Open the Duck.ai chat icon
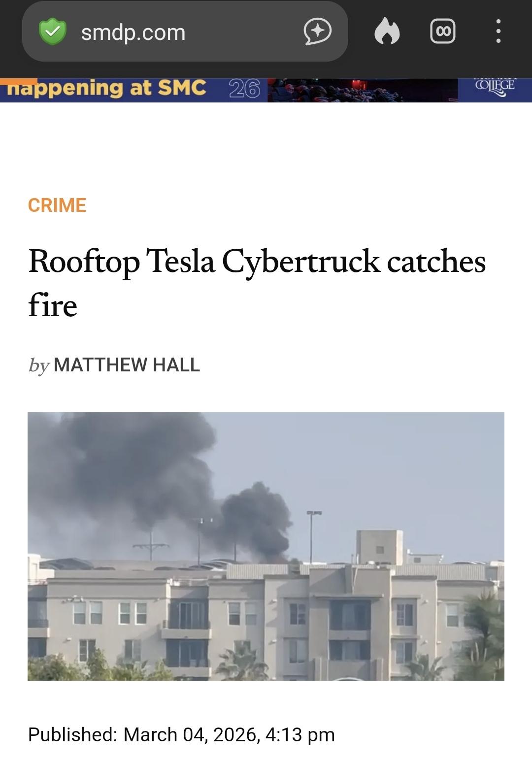This screenshot has height=761, width=532. click(318, 32)
